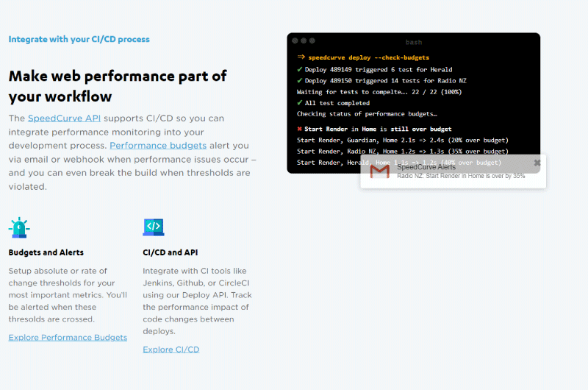Click the 'Integrate with CI tools like' description paragraph
The image size is (588, 390).
pyautogui.click(x=197, y=301)
